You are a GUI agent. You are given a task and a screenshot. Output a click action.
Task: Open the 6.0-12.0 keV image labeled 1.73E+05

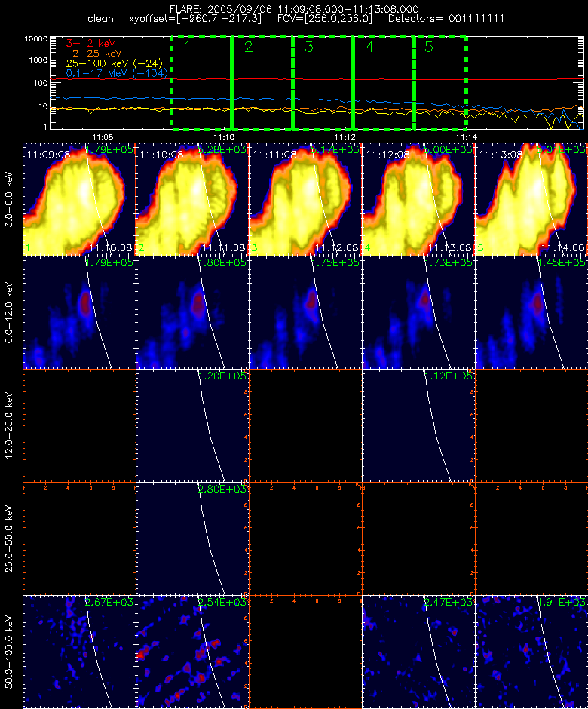tap(418, 312)
